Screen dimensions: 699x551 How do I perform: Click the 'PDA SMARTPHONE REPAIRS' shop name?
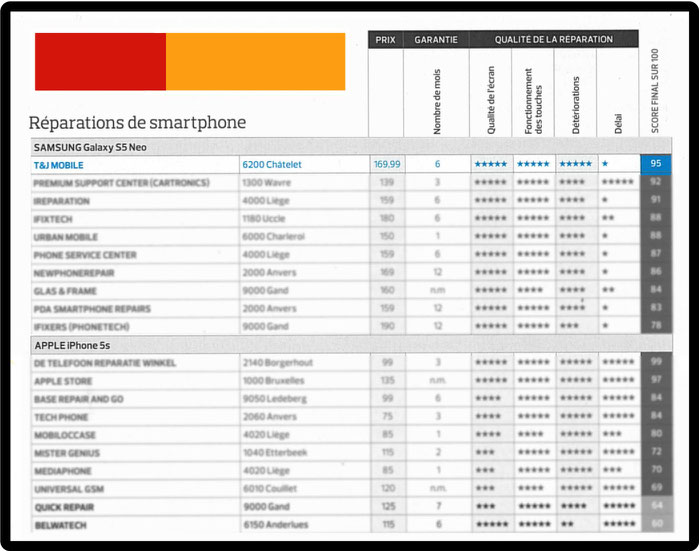(92, 309)
